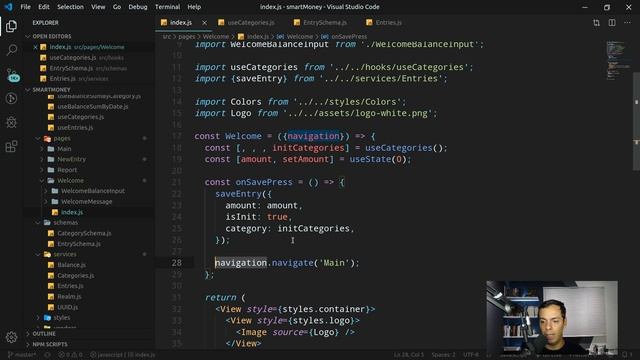The width and height of the screenshot is (640, 360).
Task: Open the Edit menu
Action: click(44, 7)
